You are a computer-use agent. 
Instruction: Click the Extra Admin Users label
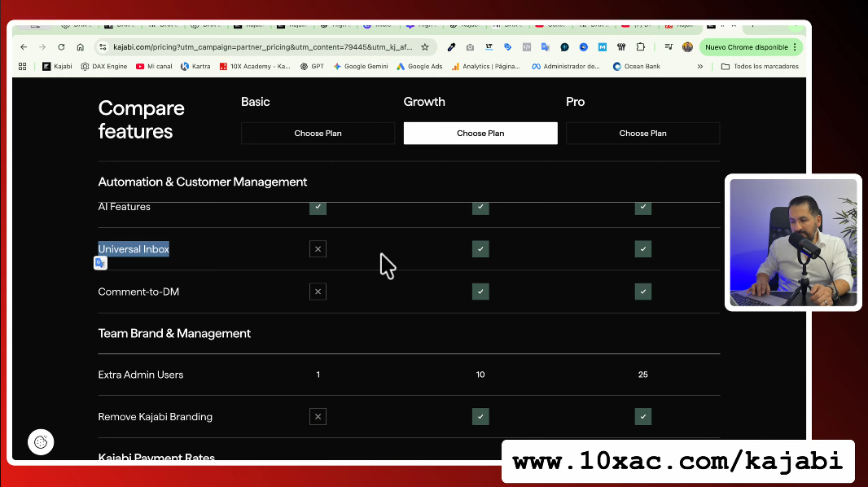141,375
